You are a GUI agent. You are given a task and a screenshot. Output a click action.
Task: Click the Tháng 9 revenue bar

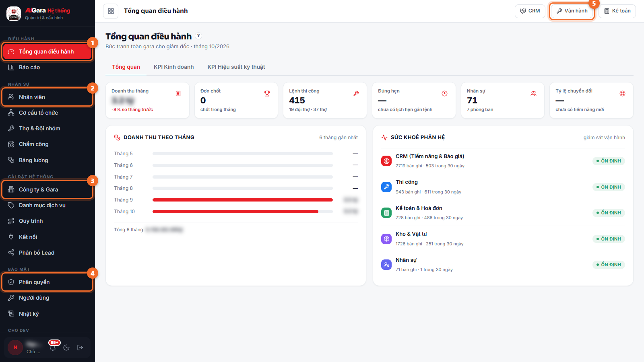point(243,200)
